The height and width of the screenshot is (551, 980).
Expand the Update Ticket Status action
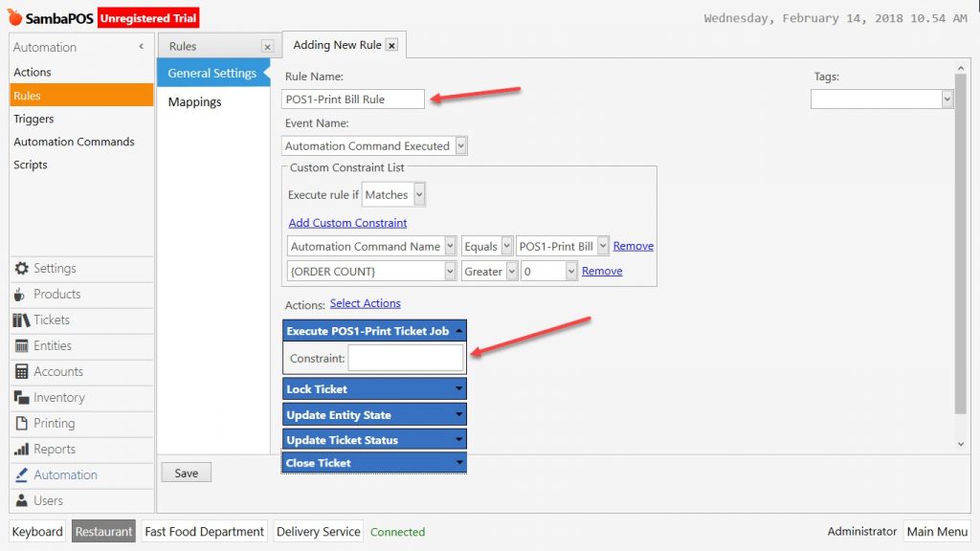click(459, 440)
